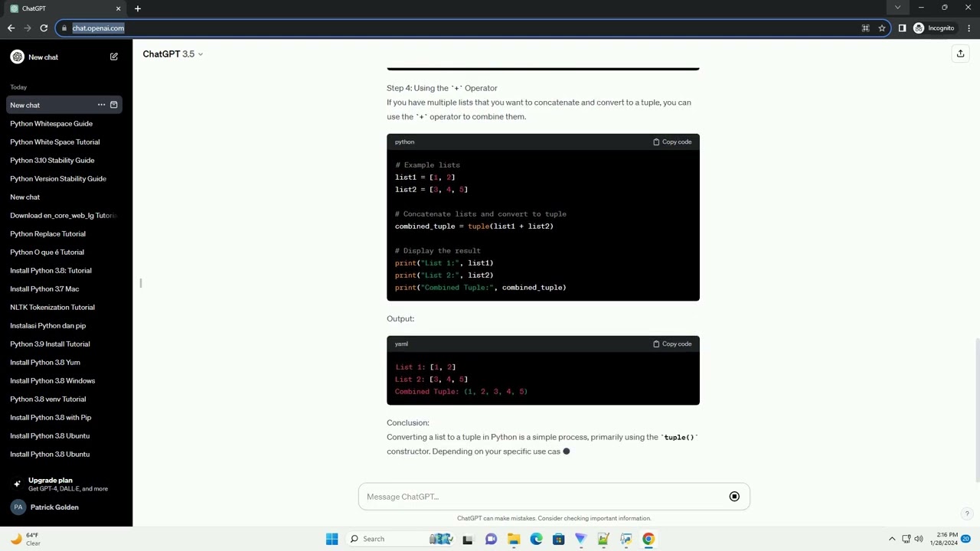The width and height of the screenshot is (980, 551).
Task: Select the ChatGPT browser tab
Action: pos(64,8)
